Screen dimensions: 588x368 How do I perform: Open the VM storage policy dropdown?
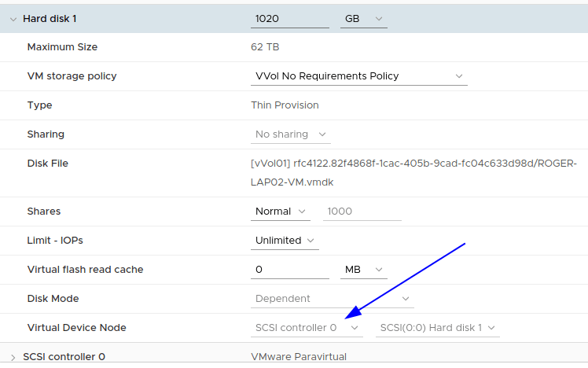tap(358, 76)
